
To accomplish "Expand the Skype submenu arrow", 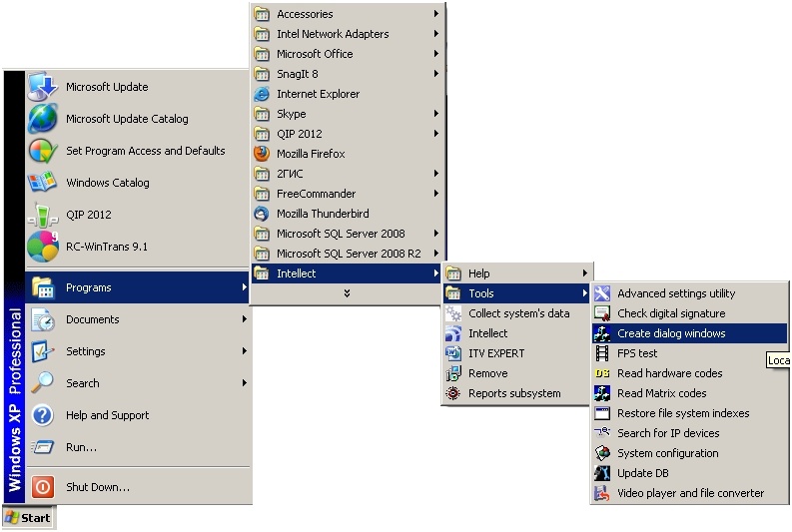I will coord(435,114).
